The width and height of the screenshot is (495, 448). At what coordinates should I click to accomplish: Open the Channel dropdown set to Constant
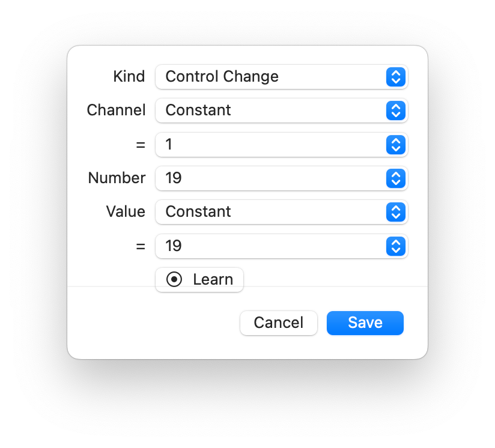click(x=270, y=110)
